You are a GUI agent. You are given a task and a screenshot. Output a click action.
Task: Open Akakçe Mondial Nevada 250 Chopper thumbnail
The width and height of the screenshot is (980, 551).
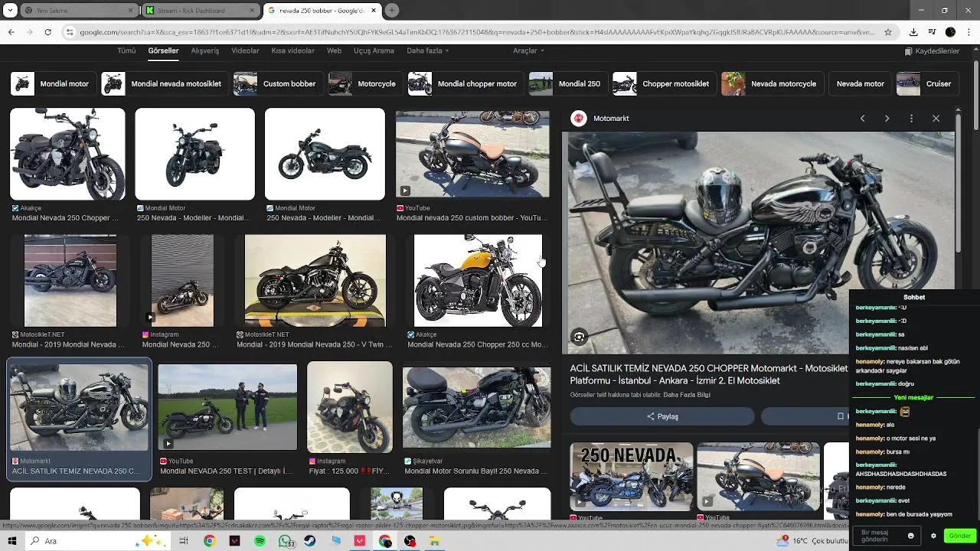67,154
